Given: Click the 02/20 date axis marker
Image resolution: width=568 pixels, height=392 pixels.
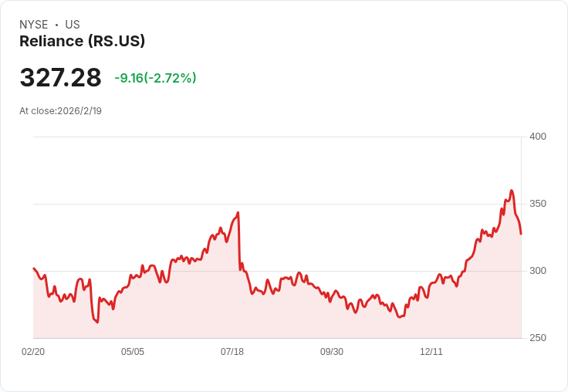Looking at the screenshot, I should click(x=33, y=352).
